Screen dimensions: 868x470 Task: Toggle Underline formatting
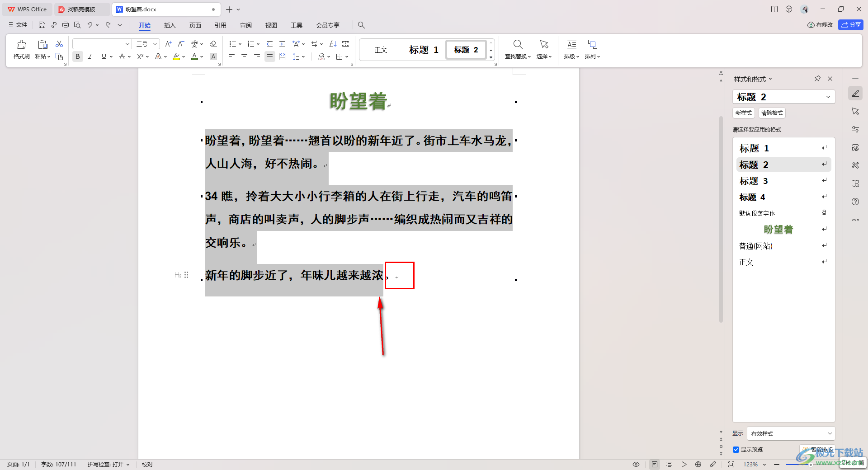[x=104, y=56]
